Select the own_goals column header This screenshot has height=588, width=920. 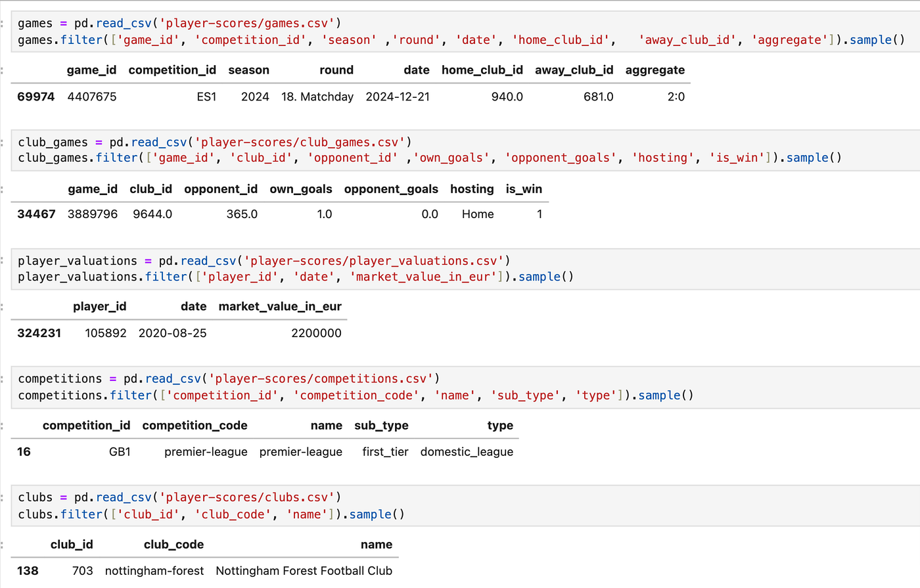coord(301,189)
